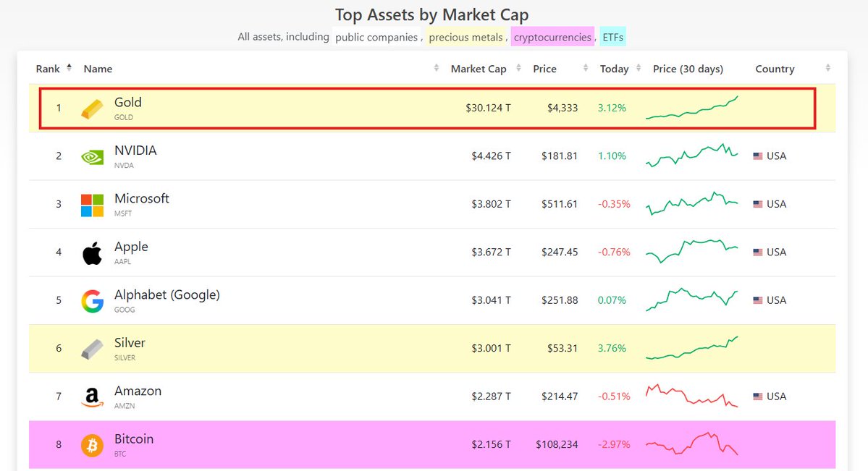Click the Market Cap sort arrows
Screen dimensions: 868x471
pos(518,68)
